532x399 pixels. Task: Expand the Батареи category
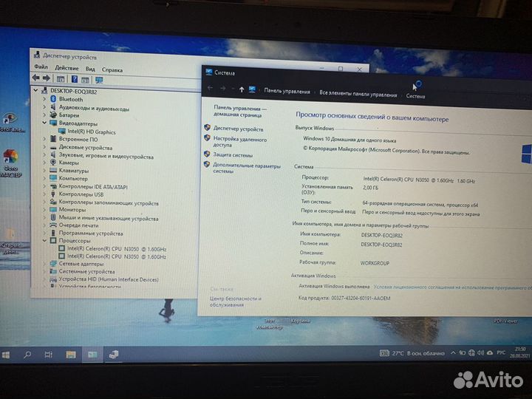click(44, 115)
